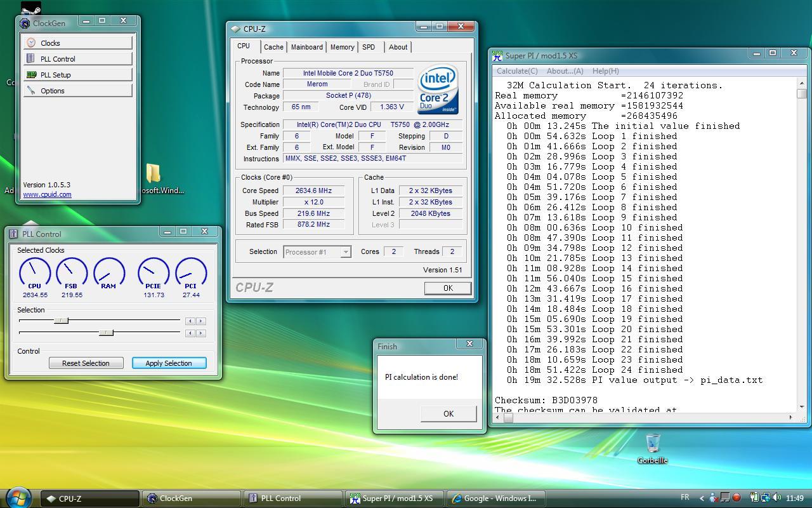The width and height of the screenshot is (812, 508).
Task: Switch to Google Internet Explorer taskbar button
Action: pyautogui.click(x=496, y=498)
